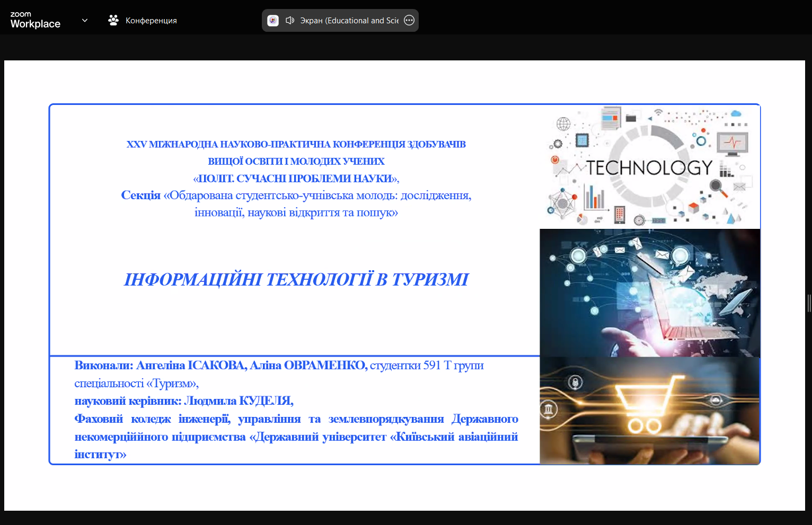Click the laptop with globe network image

tap(649, 292)
